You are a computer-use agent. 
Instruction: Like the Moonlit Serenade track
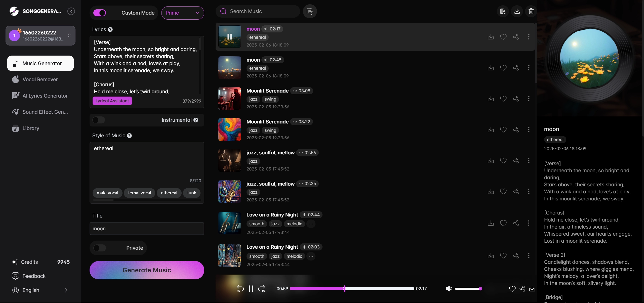pos(503,99)
